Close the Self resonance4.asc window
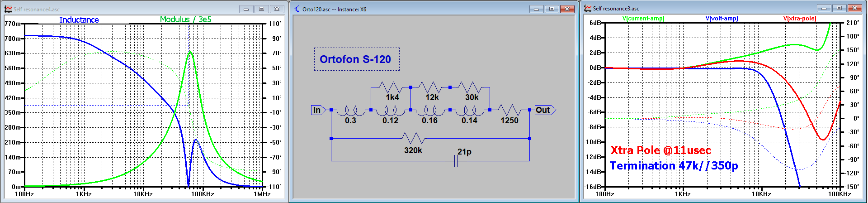 [x=277, y=9]
